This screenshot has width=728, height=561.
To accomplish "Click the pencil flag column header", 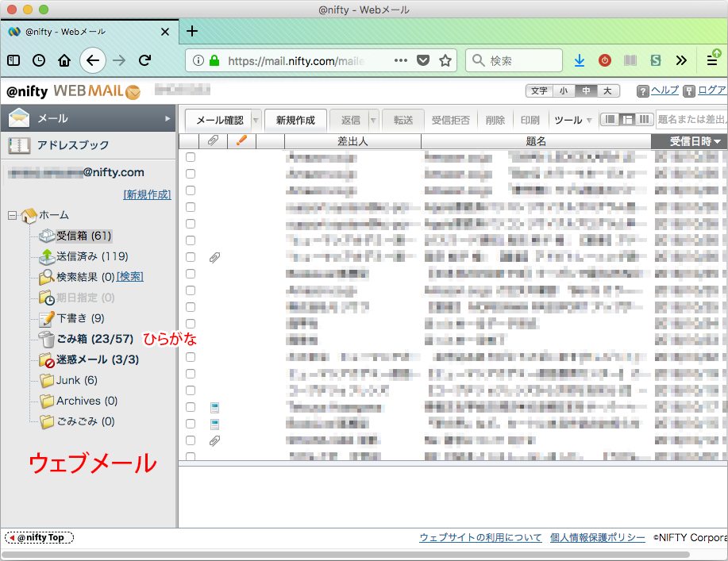I will click(241, 141).
